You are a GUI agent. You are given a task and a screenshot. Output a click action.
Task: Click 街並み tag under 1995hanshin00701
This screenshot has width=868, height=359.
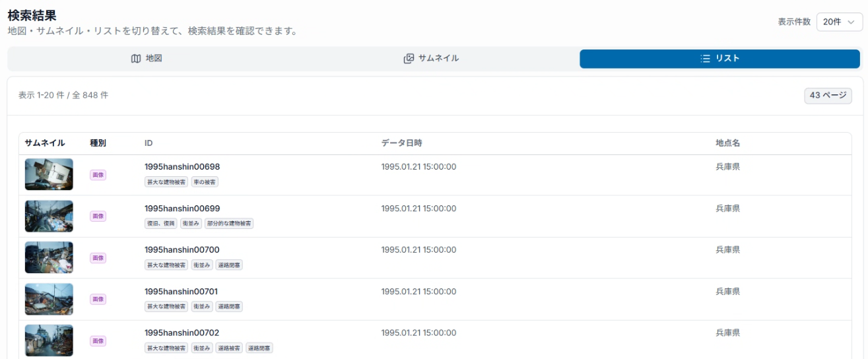click(202, 307)
